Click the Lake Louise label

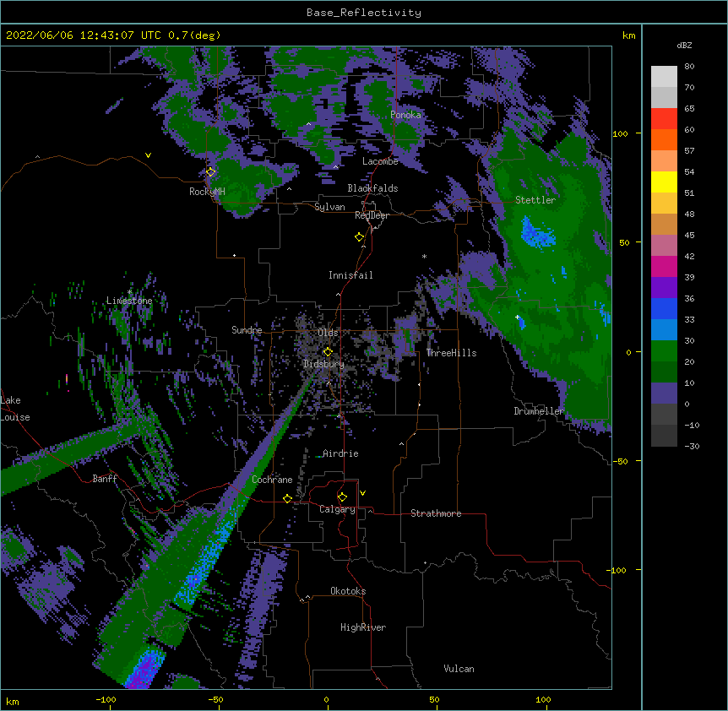coord(15,409)
